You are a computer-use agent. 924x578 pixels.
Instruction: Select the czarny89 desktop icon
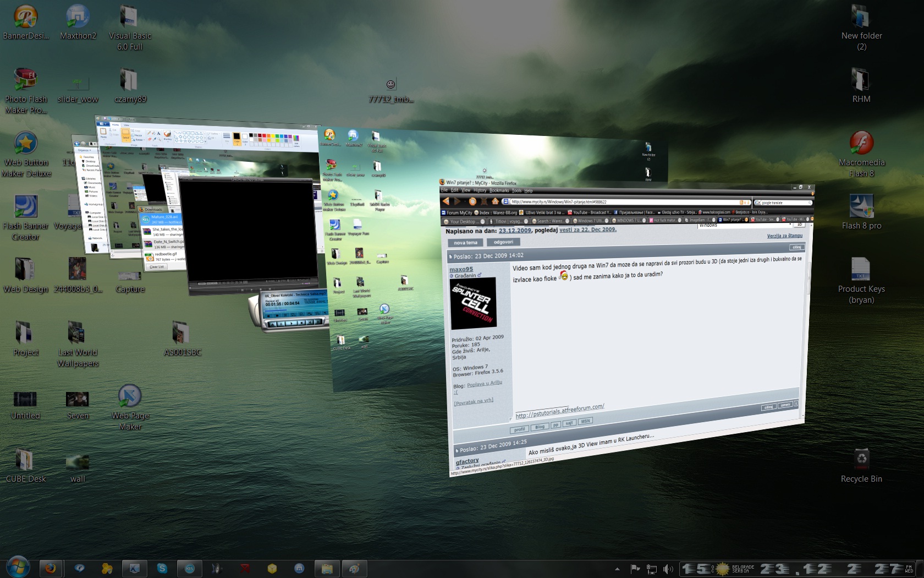pyautogui.click(x=130, y=85)
